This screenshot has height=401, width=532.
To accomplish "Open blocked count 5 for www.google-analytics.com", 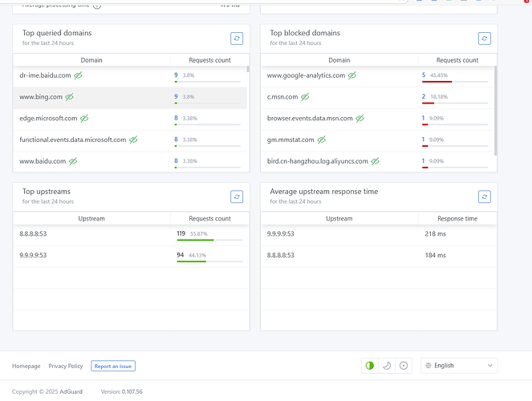I will click(x=424, y=75).
